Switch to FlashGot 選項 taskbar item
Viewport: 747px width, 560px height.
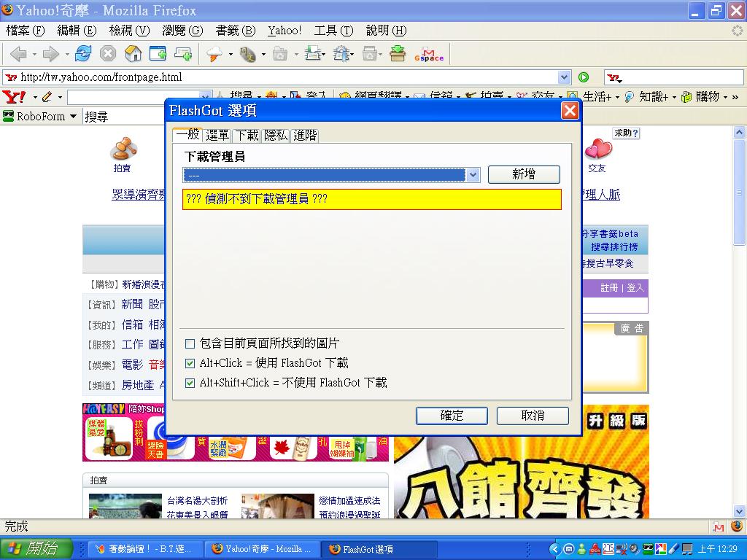pos(379,549)
